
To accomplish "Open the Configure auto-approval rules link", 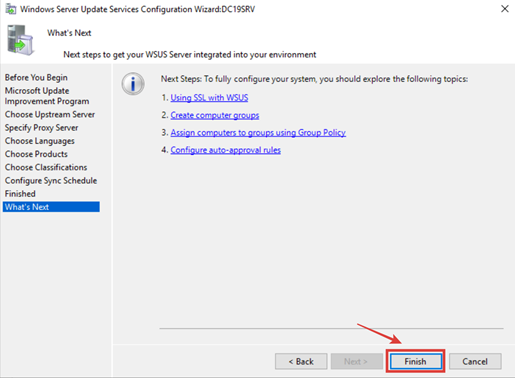I will click(226, 150).
